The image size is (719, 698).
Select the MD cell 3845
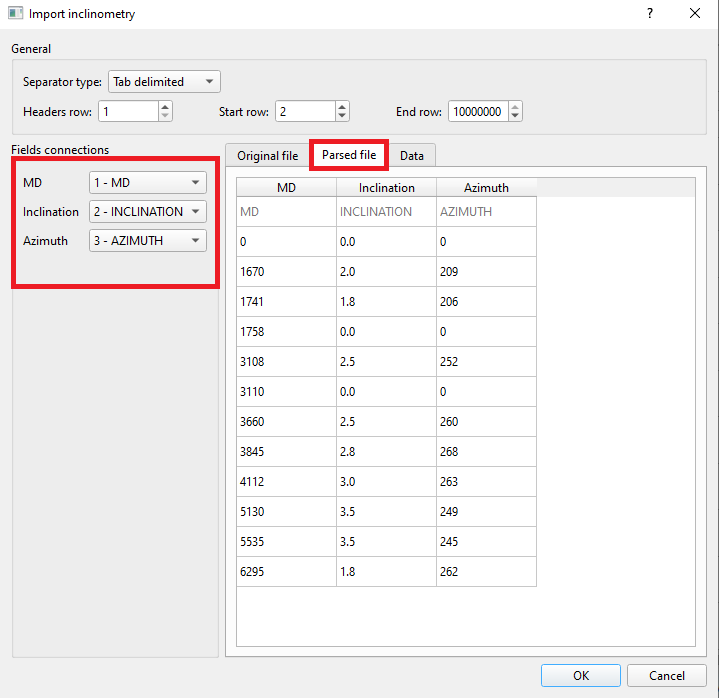click(x=287, y=452)
